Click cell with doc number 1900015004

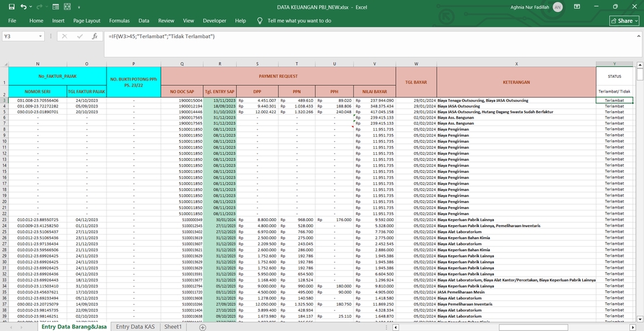click(182, 100)
